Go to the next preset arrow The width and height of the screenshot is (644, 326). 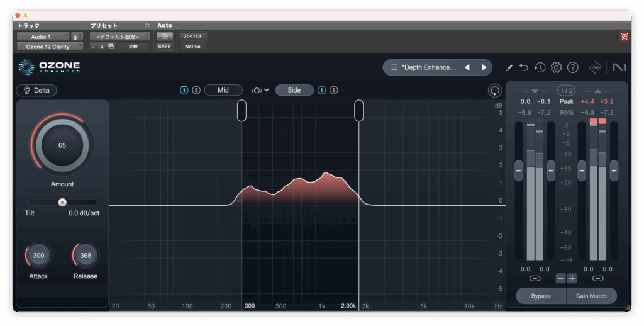(x=484, y=67)
